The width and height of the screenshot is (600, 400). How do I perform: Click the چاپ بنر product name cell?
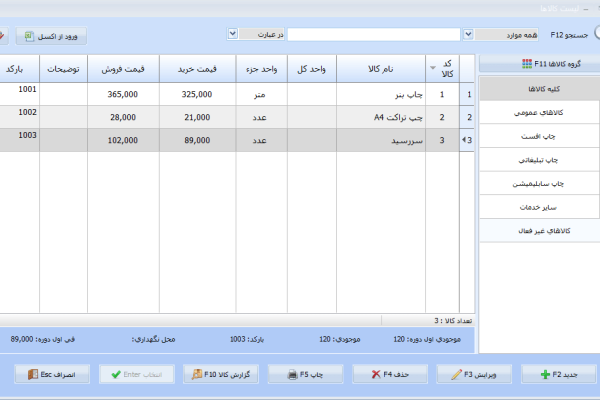[x=381, y=94]
